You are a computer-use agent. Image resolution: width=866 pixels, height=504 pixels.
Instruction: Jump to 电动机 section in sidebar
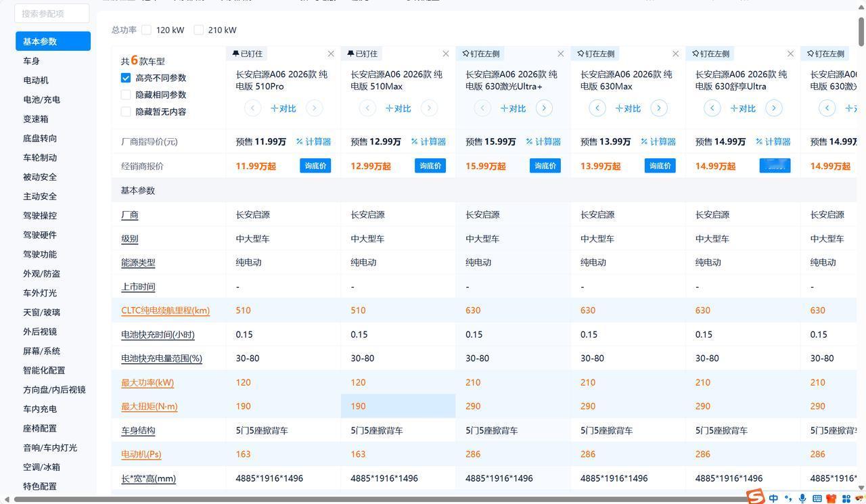(x=36, y=80)
